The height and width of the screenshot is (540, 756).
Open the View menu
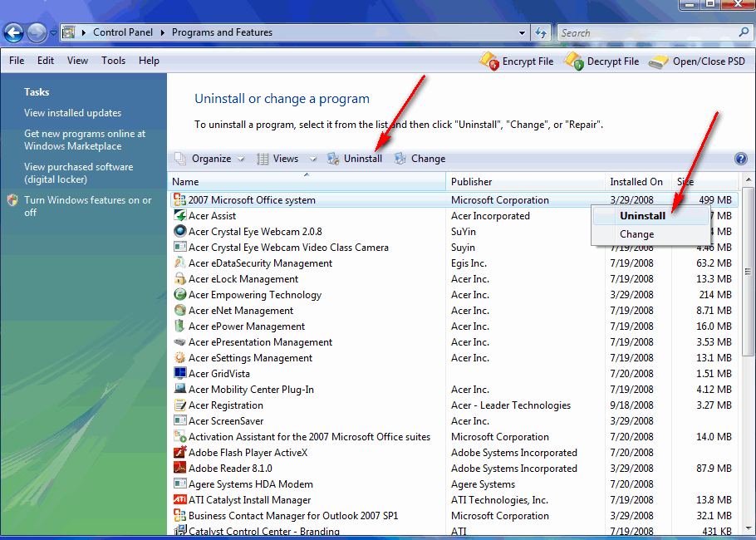[x=77, y=61]
